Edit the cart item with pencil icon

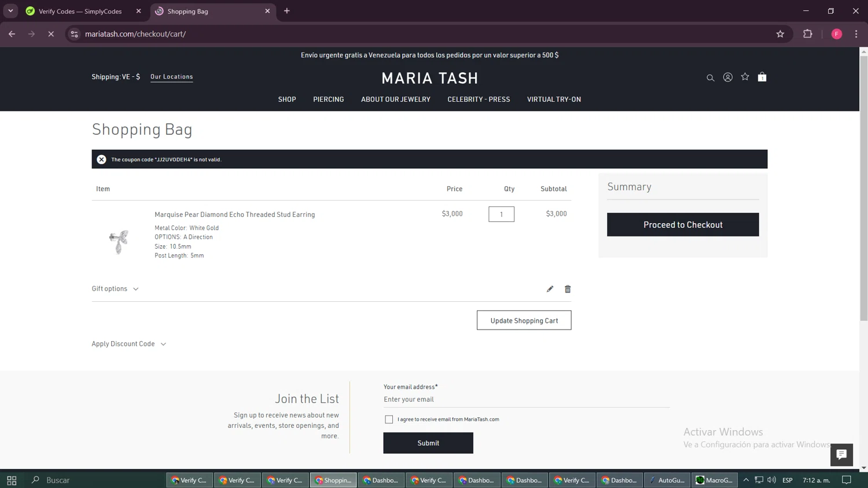tap(550, 289)
